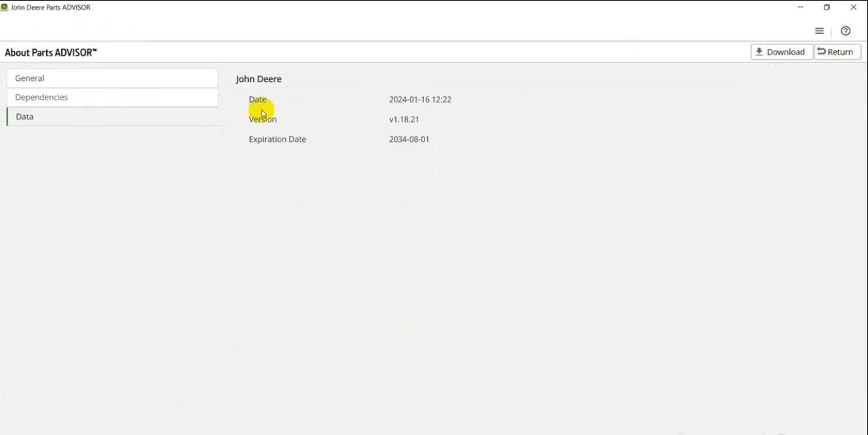Viewport: 868px width, 435px height.
Task: Select the version value v1.18.21
Action: point(404,119)
